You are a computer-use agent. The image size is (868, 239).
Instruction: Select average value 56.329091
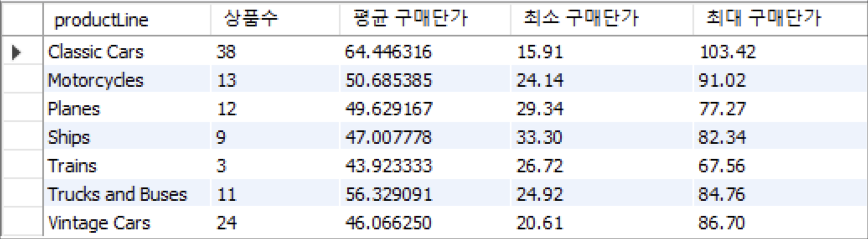[425, 194]
